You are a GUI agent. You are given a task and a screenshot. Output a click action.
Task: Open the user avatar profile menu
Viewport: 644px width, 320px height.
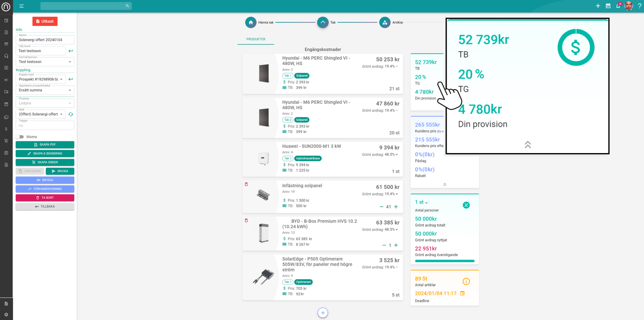629,6
